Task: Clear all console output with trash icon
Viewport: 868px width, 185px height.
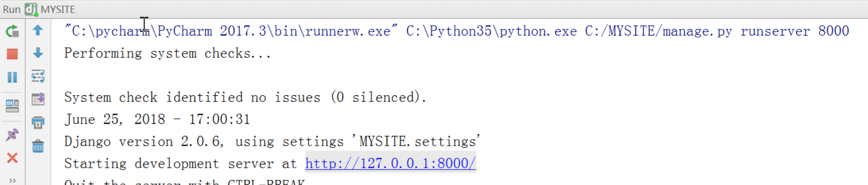Action: 38,146
